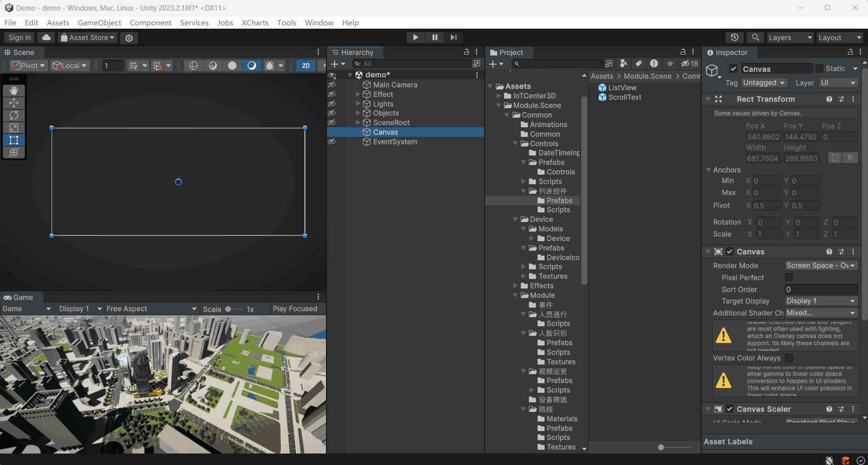The height and width of the screenshot is (465, 868).
Task: Toggle 2D view mode in Scene
Action: tap(306, 66)
